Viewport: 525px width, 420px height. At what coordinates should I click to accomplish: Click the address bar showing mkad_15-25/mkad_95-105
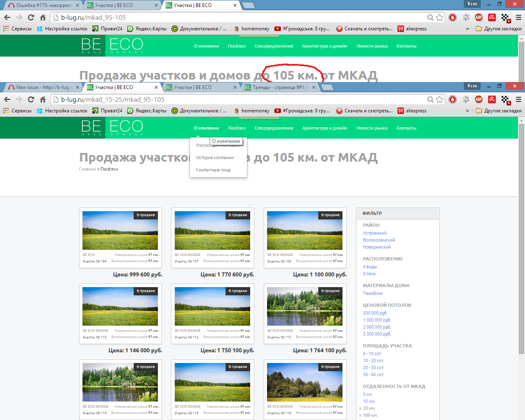[x=242, y=100]
